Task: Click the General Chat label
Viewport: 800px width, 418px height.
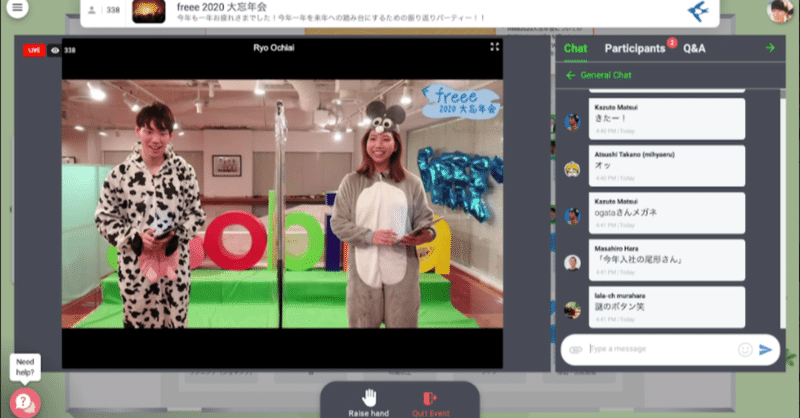Action: (x=606, y=75)
